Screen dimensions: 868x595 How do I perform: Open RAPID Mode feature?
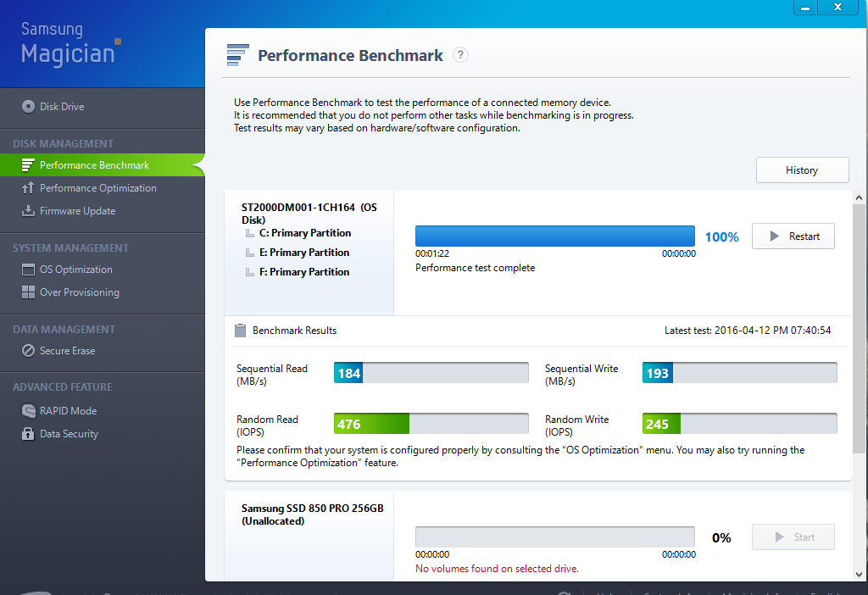tap(68, 411)
